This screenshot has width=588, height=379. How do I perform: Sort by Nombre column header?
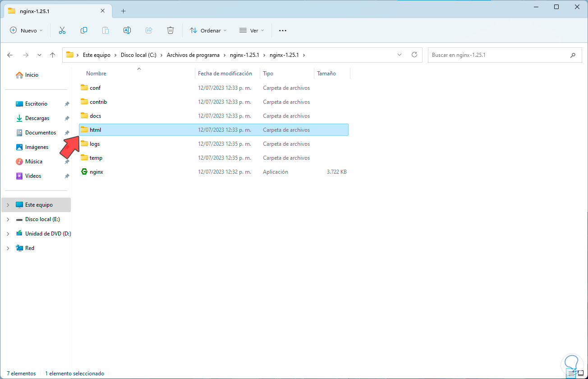tap(96, 73)
